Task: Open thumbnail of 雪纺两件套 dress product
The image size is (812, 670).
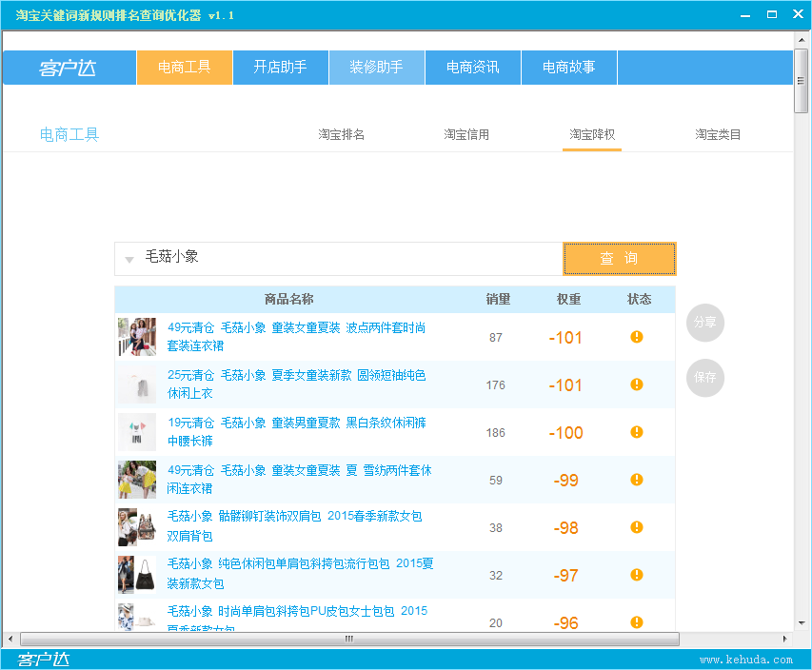Action: click(137, 480)
